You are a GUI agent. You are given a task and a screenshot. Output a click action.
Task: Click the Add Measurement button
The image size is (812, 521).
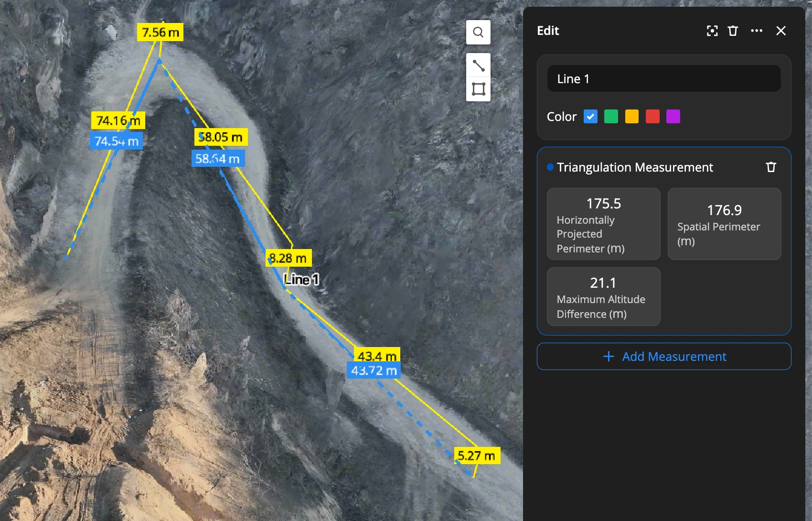point(663,357)
